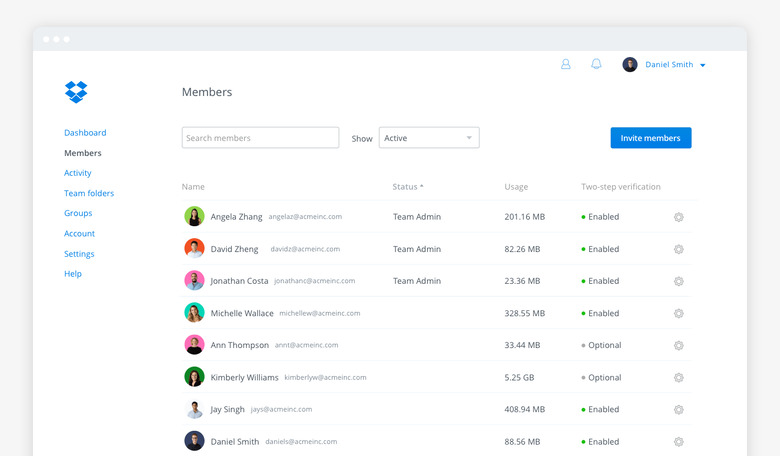Click the email jays@acmeinc.com
Screen dimensions: 780x456
(281, 409)
